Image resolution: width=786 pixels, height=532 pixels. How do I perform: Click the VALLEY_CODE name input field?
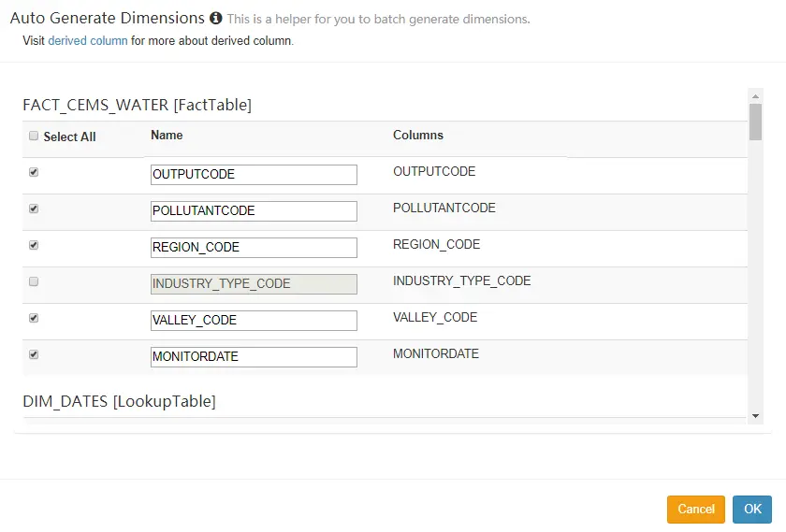pyautogui.click(x=254, y=321)
